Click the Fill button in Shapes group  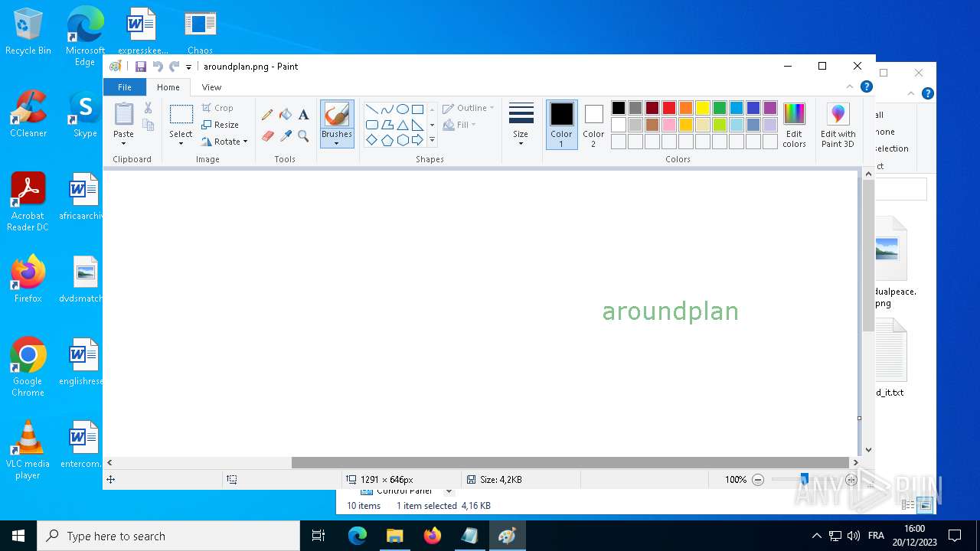[x=459, y=125]
